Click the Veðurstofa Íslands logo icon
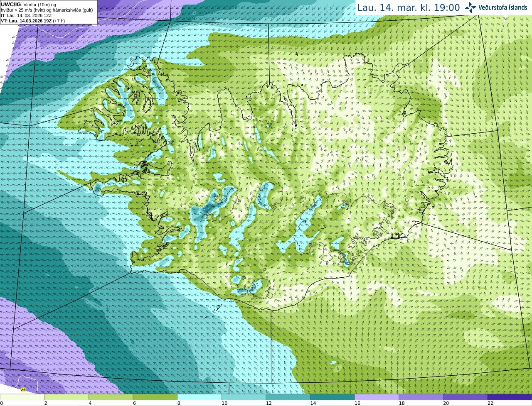Screen dimensions: 532x406 click(470, 7)
